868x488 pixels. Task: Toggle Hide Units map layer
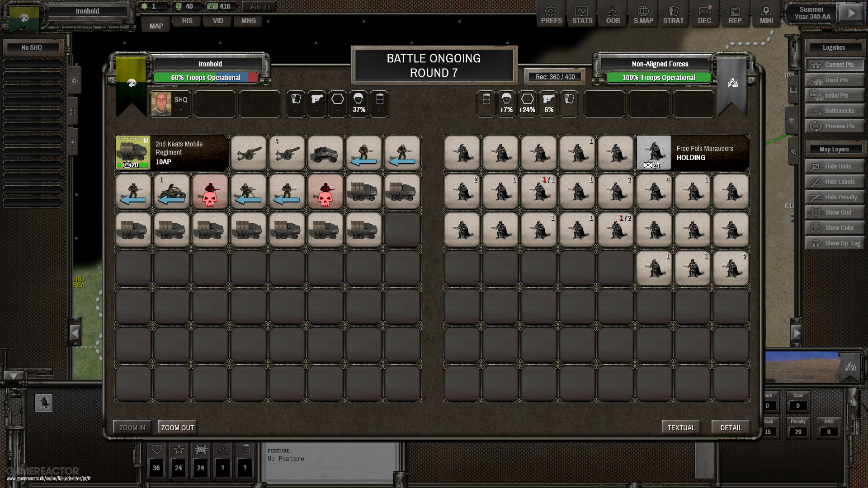834,166
